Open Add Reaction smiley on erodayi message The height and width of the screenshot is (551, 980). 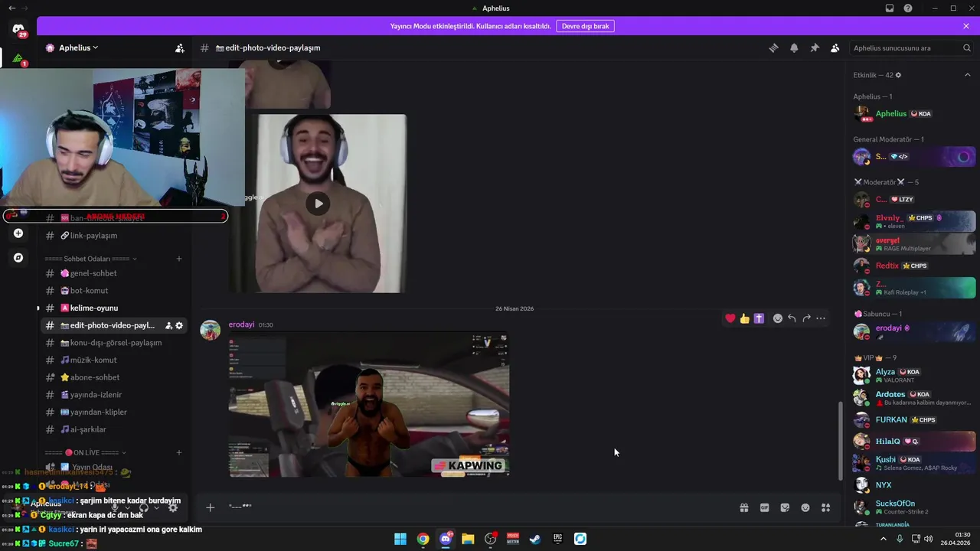coord(778,318)
